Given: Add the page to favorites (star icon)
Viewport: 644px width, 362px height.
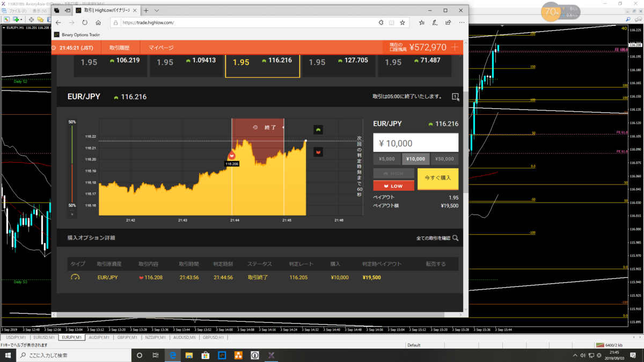Looking at the screenshot, I should click(x=402, y=23).
